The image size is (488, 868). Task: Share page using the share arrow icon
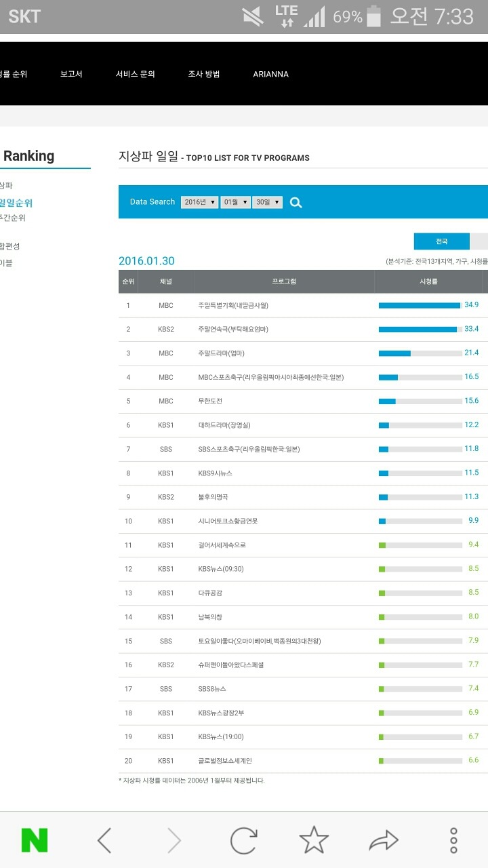(x=384, y=841)
